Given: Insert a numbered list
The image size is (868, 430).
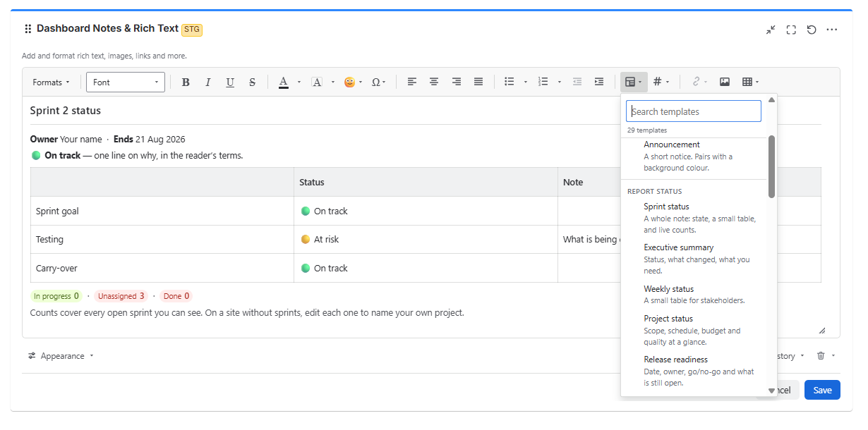Looking at the screenshot, I should (543, 82).
